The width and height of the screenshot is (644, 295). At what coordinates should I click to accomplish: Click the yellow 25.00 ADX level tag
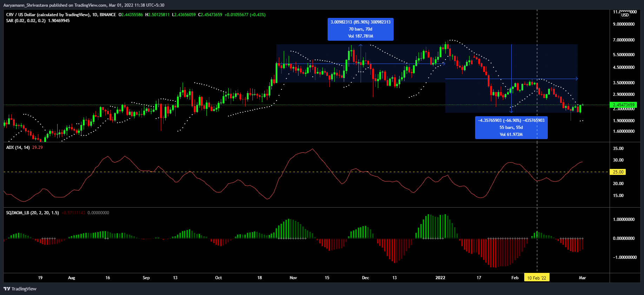pos(618,172)
